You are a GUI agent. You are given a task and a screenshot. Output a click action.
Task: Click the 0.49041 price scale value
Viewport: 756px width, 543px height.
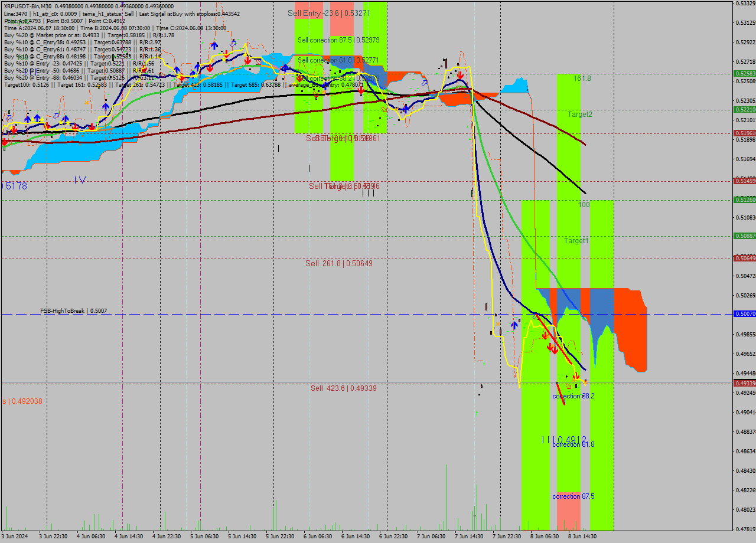click(x=746, y=413)
